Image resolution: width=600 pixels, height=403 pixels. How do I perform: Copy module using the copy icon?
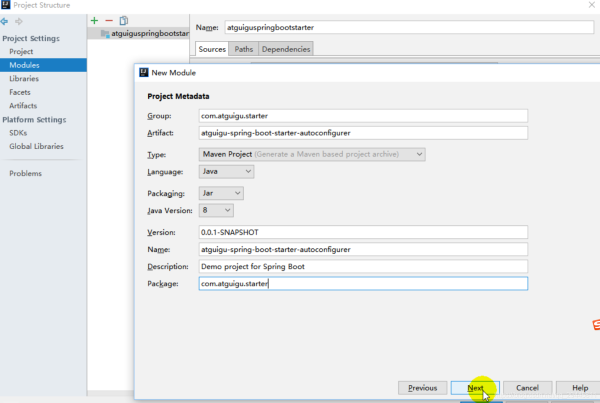(x=124, y=21)
